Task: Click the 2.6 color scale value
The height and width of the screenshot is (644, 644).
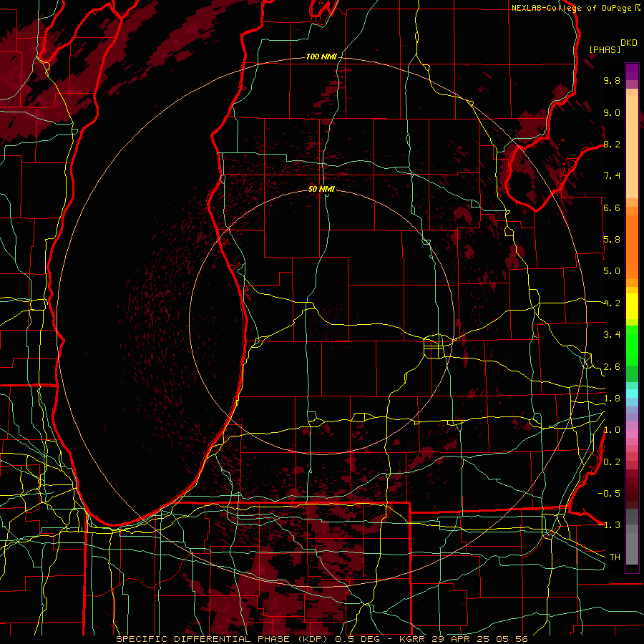Action: (x=612, y=367)
